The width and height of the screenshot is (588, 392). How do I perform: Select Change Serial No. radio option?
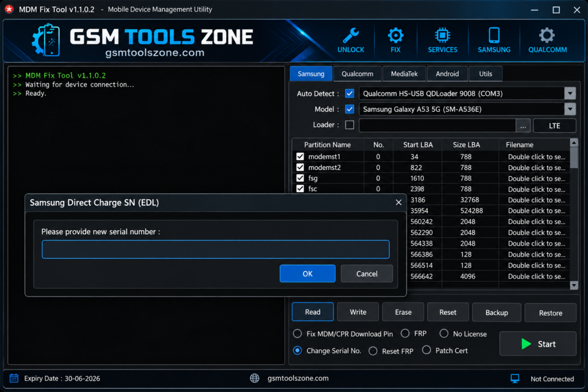pos(297,351)
